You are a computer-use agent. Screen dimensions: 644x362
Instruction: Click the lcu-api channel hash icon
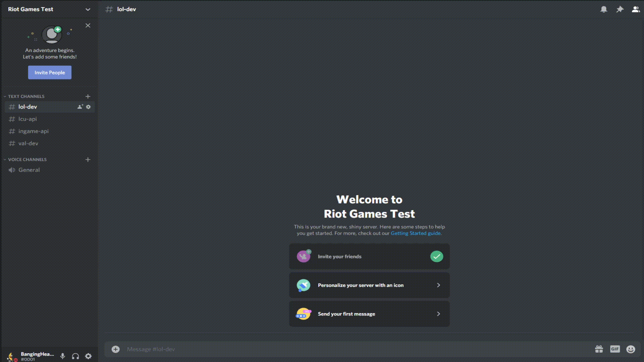(x=12, y=118)
